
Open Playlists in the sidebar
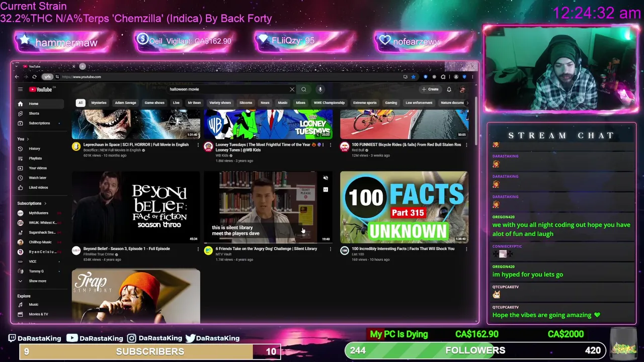[39, 158]
